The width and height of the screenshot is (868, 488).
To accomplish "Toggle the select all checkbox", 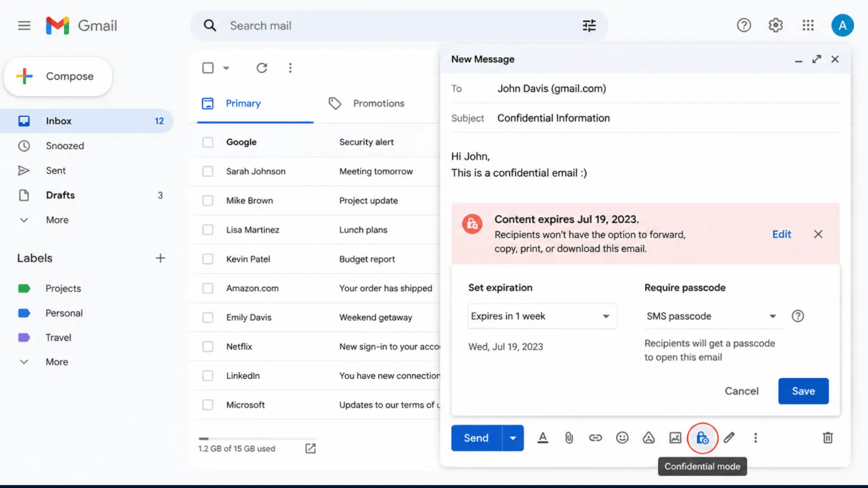I will (x=208, y=68).
